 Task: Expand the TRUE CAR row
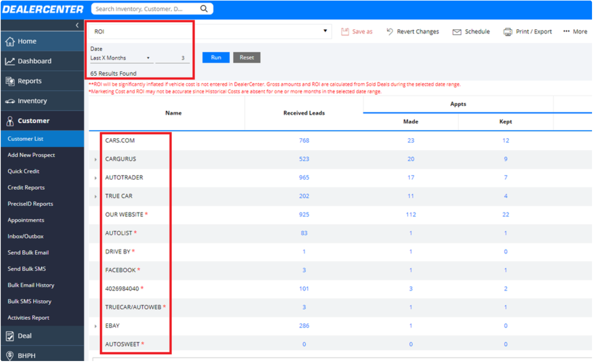point(95,197)
